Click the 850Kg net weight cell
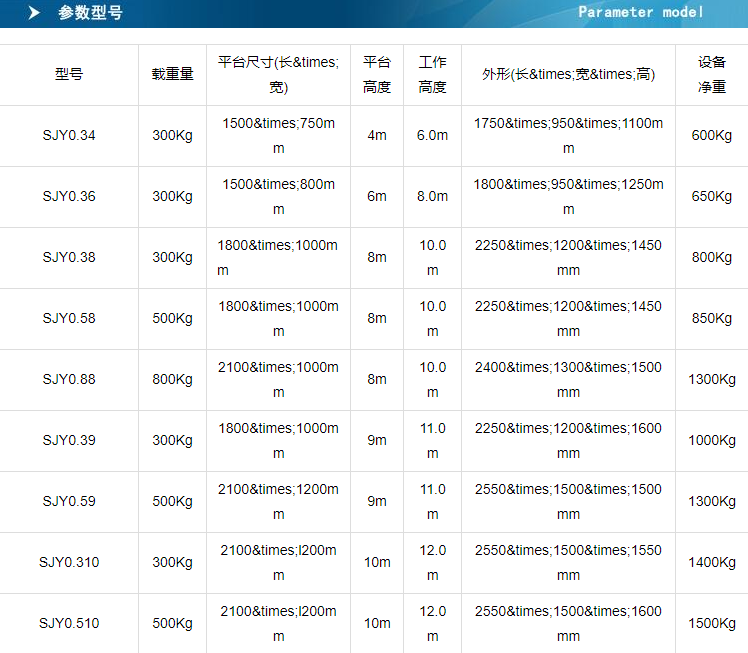 712,319
